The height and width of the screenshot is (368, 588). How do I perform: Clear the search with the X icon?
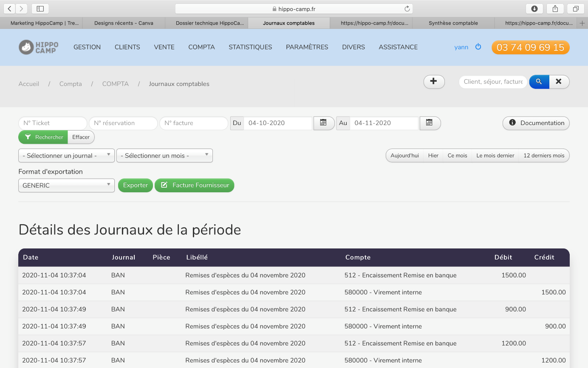pyautogui.click(x=559, y=82)
